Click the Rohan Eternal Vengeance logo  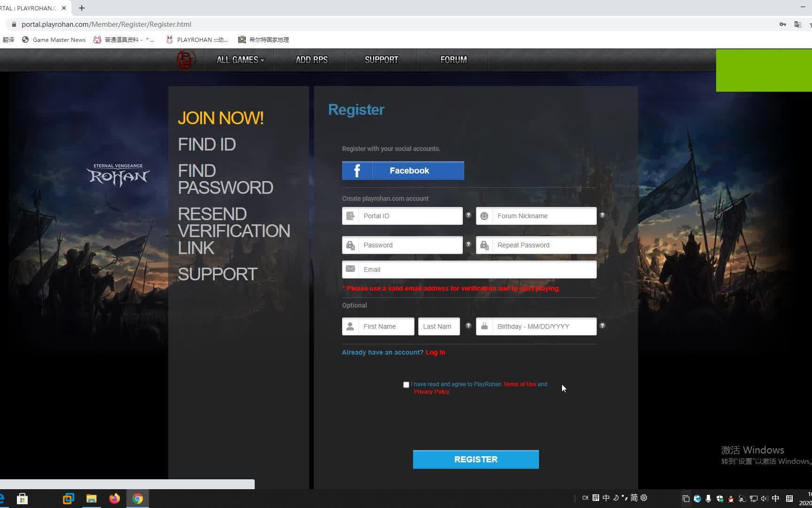pyautogui.click(x=118, y=175)
